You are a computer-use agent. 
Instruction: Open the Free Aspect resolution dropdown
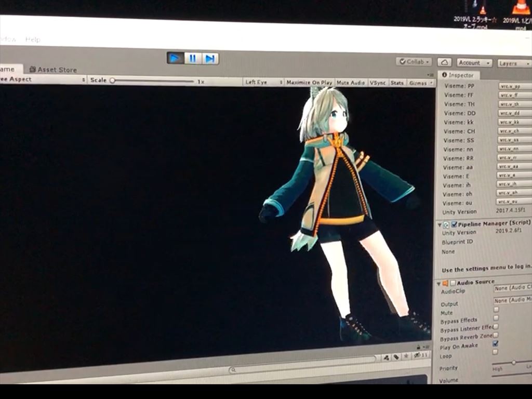click(x=43, y=79)
